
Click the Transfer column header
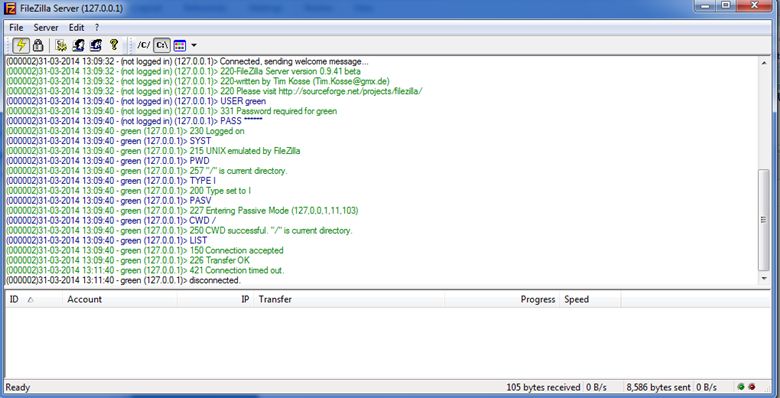(350, 299)
